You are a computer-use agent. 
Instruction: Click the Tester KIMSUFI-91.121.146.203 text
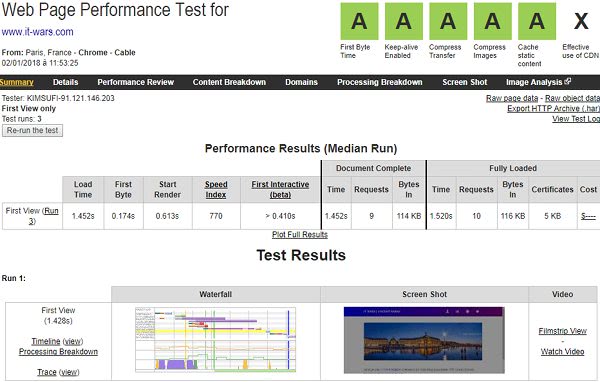pos(58,98)
